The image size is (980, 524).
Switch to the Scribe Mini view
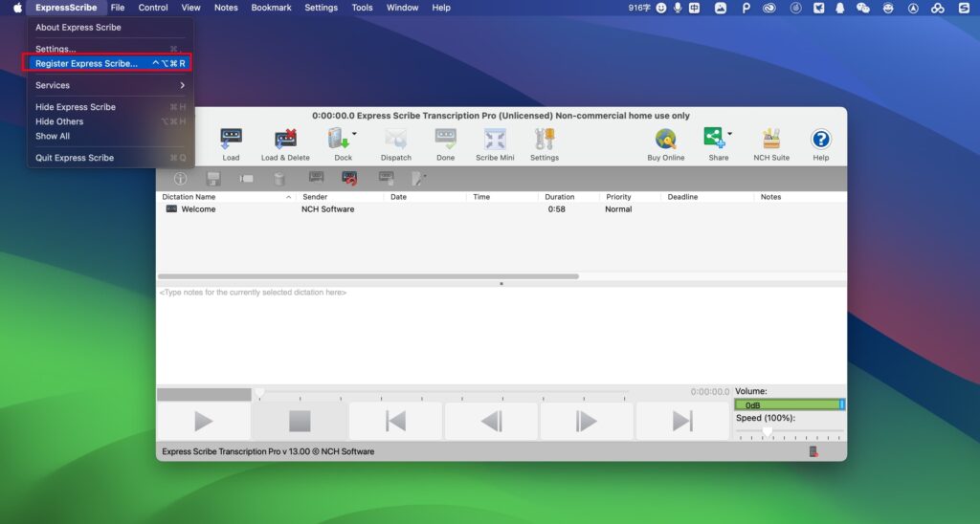(495, 139)
